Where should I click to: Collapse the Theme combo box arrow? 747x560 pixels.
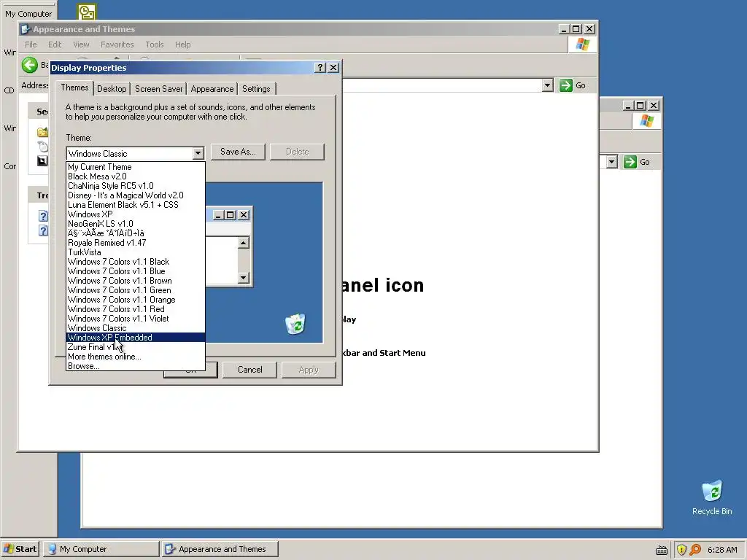(198, 153)
